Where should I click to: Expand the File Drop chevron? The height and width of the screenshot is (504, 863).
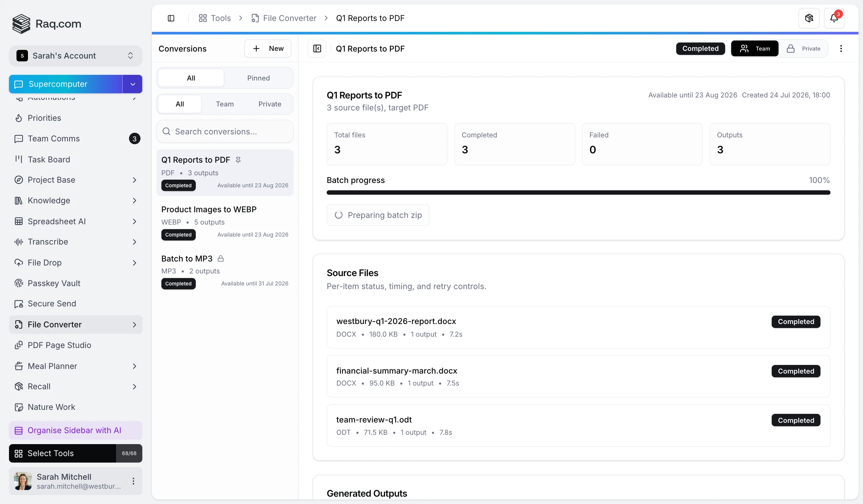tap(134, 263)
